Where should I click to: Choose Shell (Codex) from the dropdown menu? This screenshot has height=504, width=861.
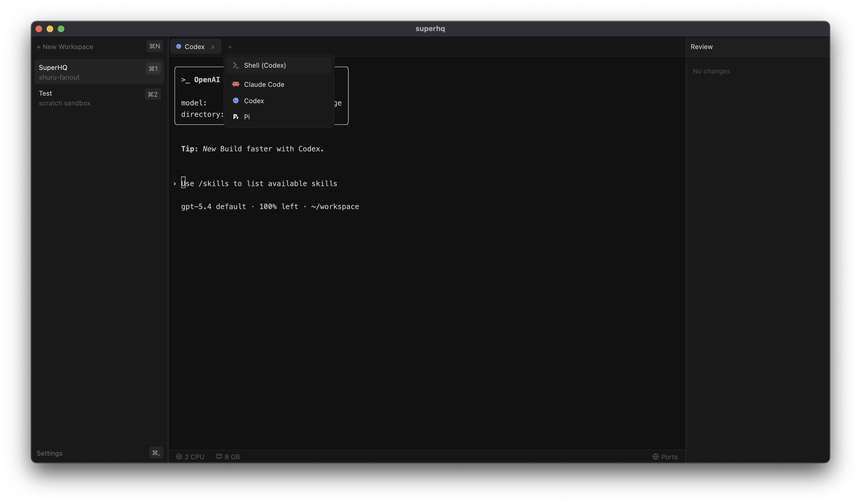tap(264, 65)
